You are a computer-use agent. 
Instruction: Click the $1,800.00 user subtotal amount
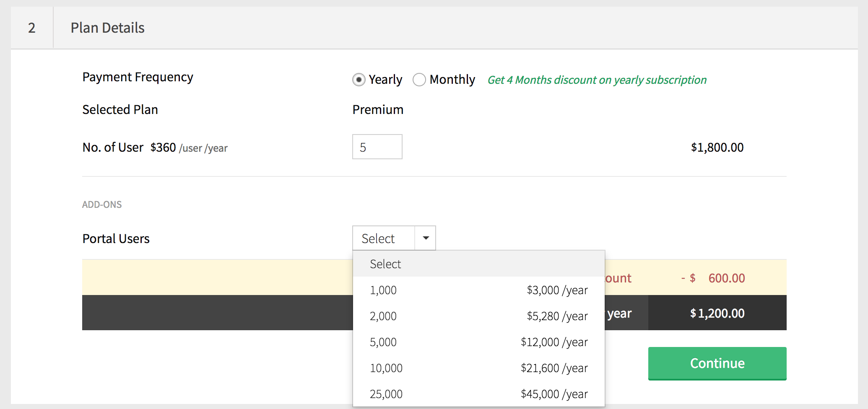click(x=717, y=148)
